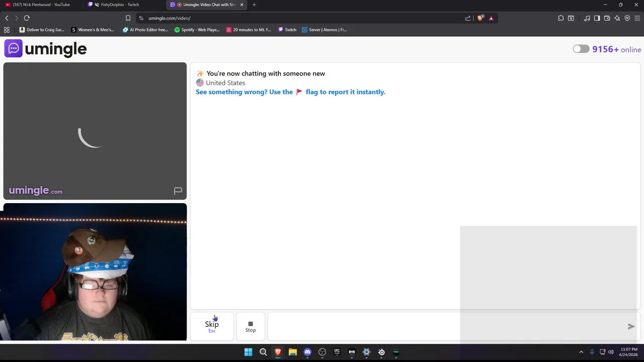Image resolution: width=644 pixels, height=362 pixels.
Task: Go back in browser history
Action: coord(7,18)
